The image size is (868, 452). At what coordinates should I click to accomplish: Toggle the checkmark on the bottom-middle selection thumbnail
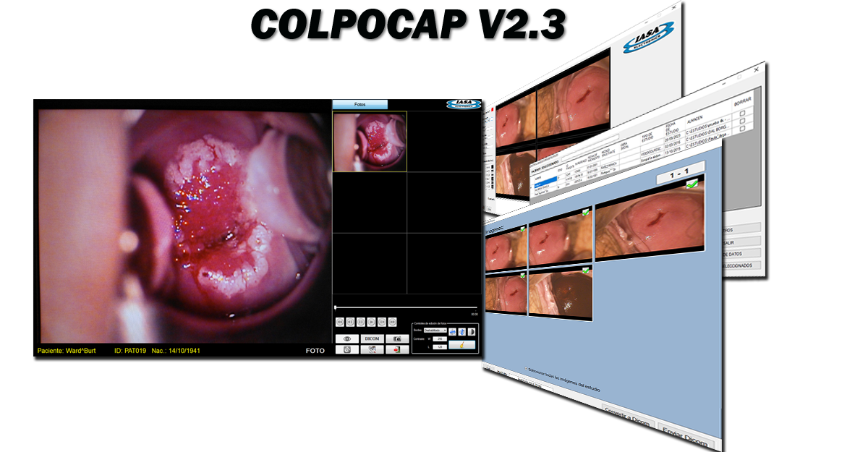tap(585, 270)
